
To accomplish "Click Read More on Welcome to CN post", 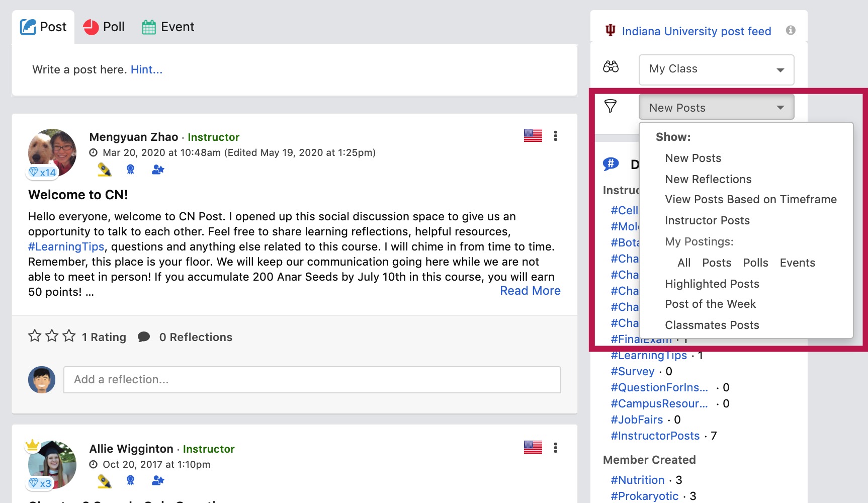I will pyautogui.click(x=530, y=291).
